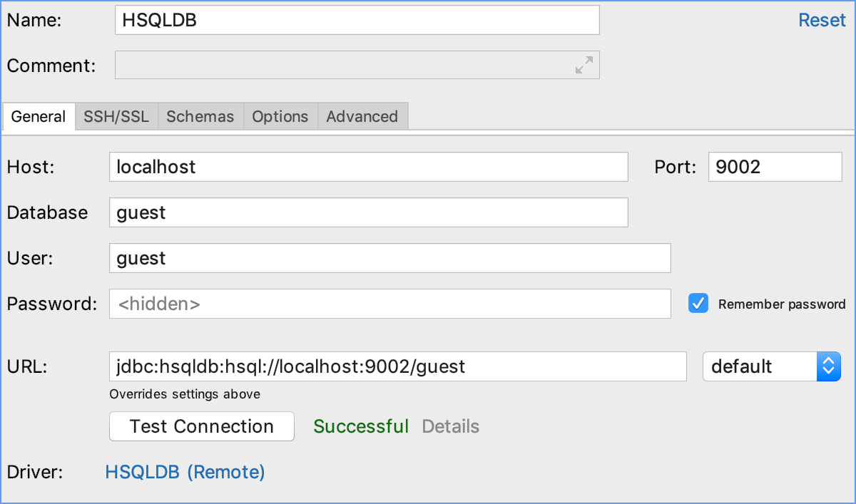This screenshot has width=856, height=504.
Task: Click the Database field containing guest
Action: (369, 212)
